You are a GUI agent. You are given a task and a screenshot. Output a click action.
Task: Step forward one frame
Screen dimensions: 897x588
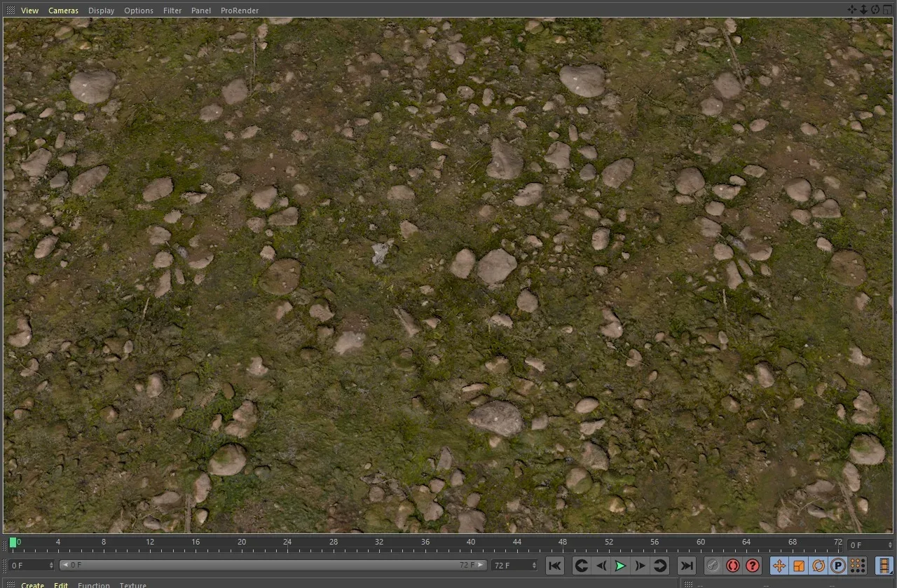pyautogui.click(x=640, y=566)
